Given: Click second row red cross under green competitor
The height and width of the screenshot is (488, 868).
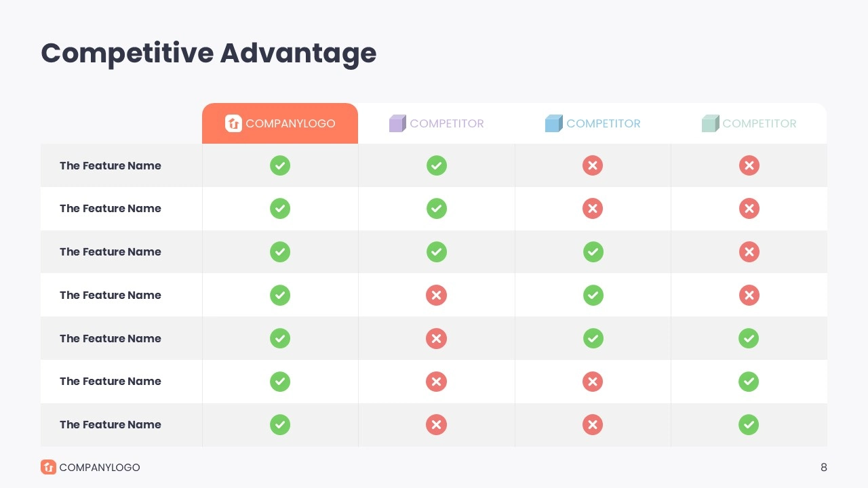Looking at the screenshot, I should click(x=749, y=209).
